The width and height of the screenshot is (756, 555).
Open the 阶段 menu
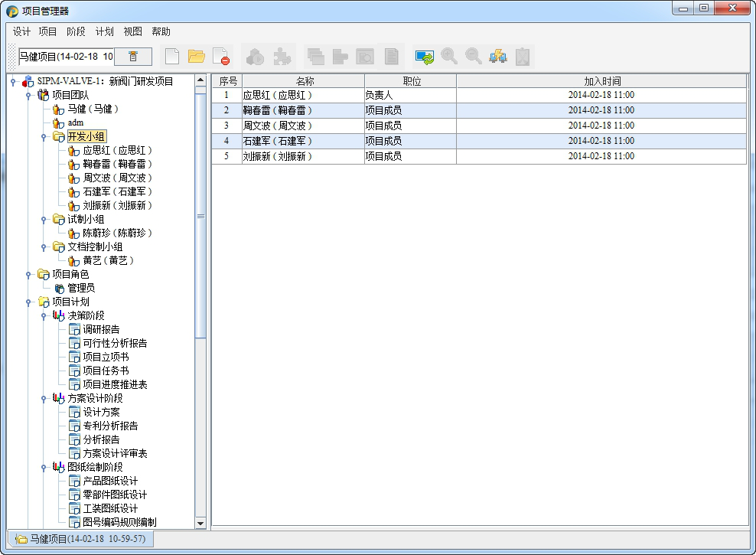[x=76, y=32]
